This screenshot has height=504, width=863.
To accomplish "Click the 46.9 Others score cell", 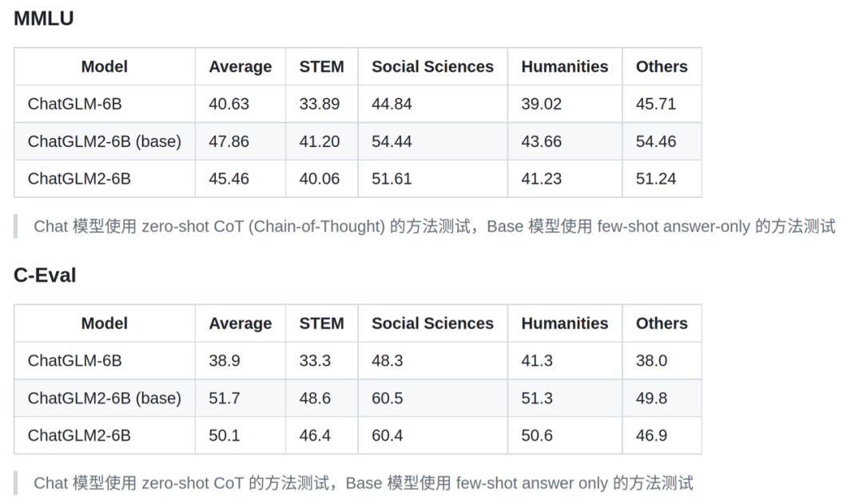I will (x=662, y=435).
